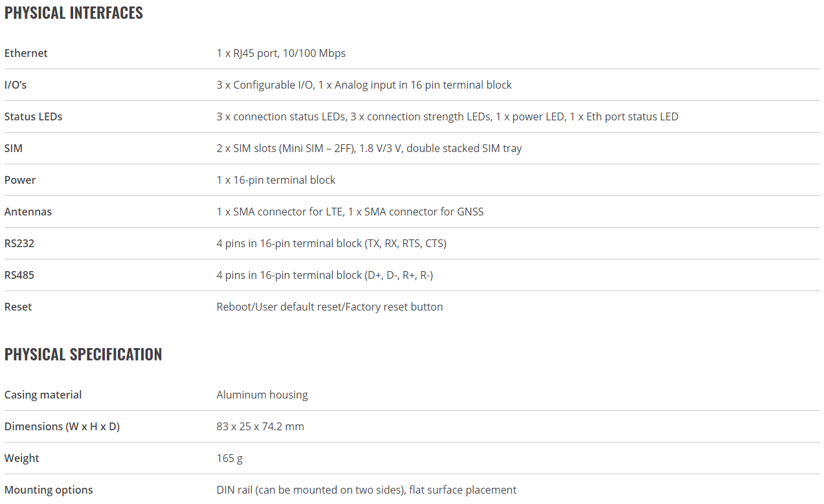The image size is (824, 504).
Task: Select the SIM row label
Action: 14,148
